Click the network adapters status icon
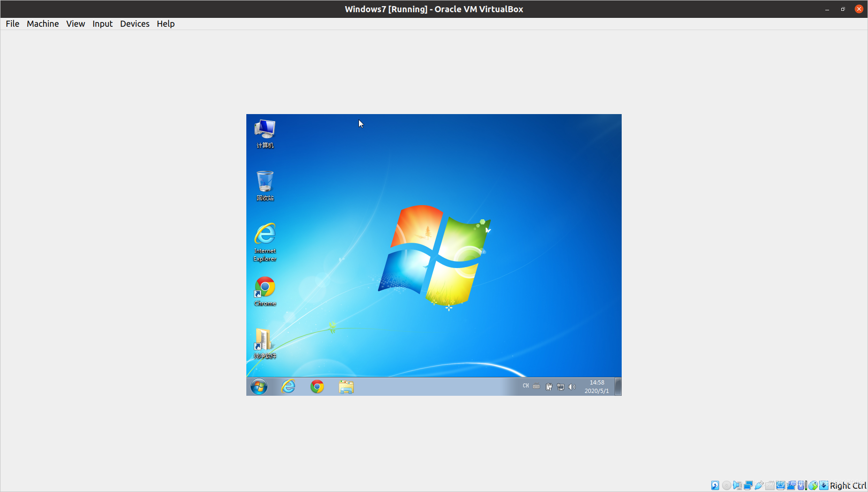The width and height of the screenshot is (868, 492). point(748,485)
